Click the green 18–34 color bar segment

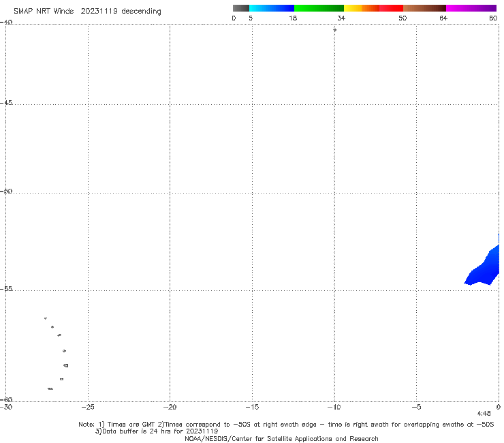pyautogui.click(x=319, y=8)
